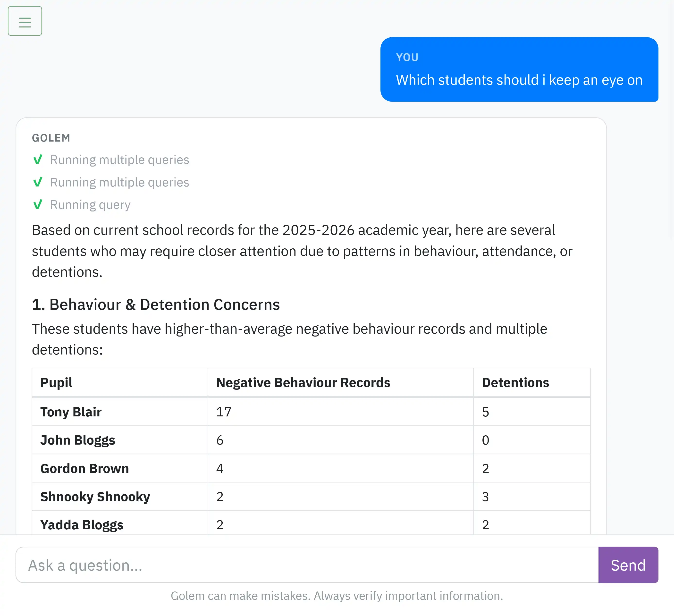Viewport: 674px width, 616px height.
Task: Select the GOLEM response header label
Action: 51,138
